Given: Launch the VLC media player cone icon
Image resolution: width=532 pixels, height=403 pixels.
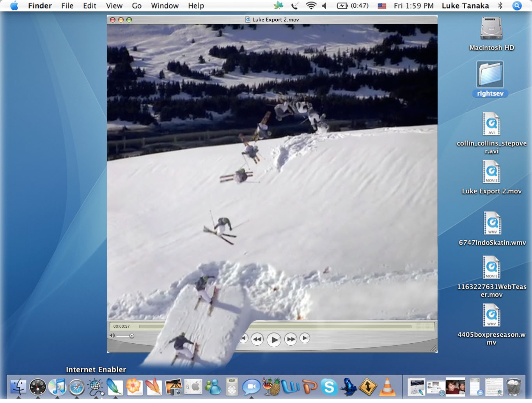Looking at the screenshot, I should click(387, 387).
